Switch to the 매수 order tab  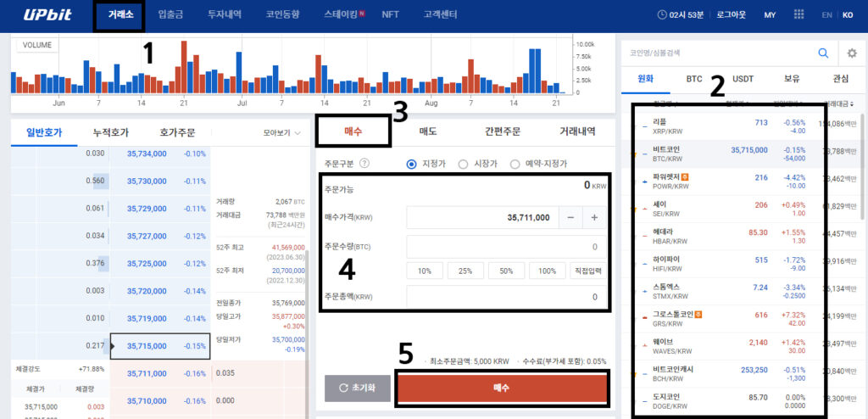pos(353,131)
